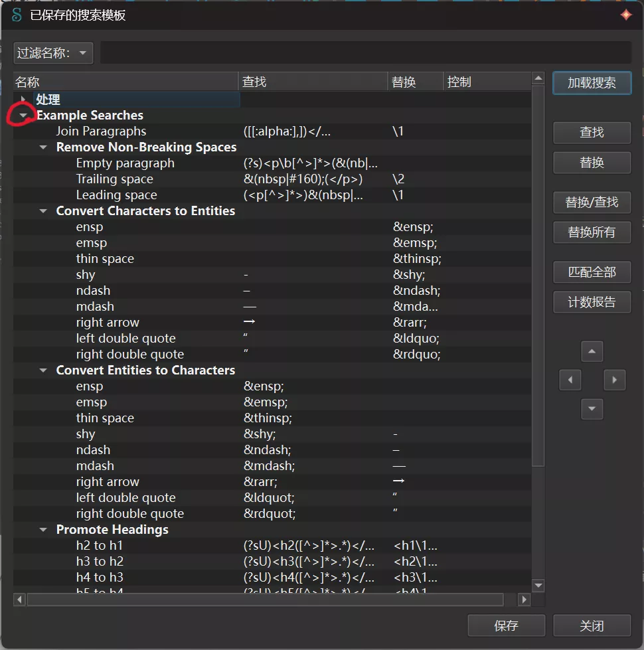Click the move down arrow button
This screenshot has height=650, width=644.
coord(592,409)
